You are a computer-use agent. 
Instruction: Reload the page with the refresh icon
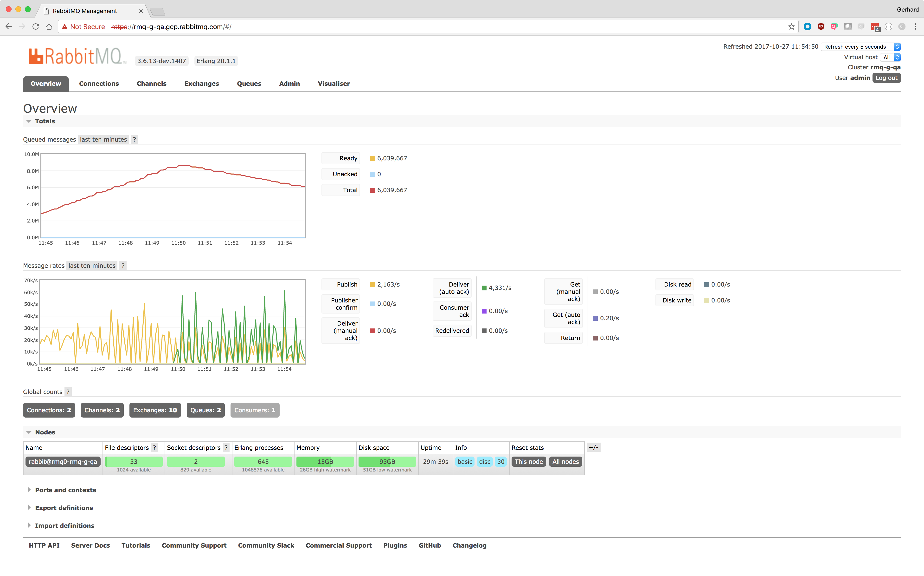click(x=36, y=27)
